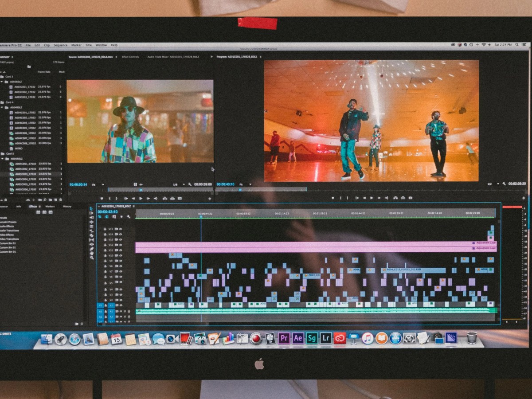532x399 pixels.
Task: Click the source monitor timecode 10:46:50:14
Action: [78, 184]
